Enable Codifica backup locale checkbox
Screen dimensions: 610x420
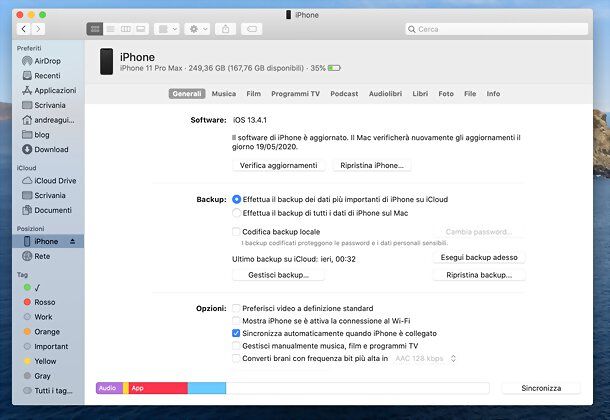(x=236, y=232)
